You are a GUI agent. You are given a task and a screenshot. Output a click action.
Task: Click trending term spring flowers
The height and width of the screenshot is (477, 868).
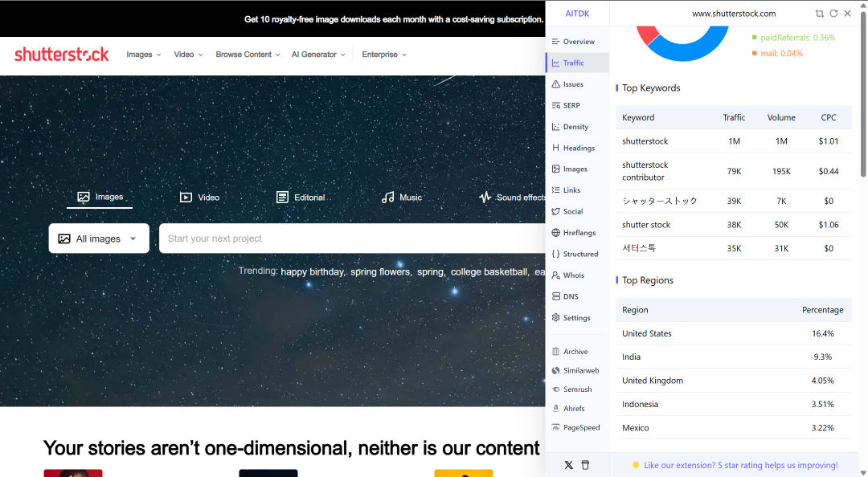tap(380, 271)
